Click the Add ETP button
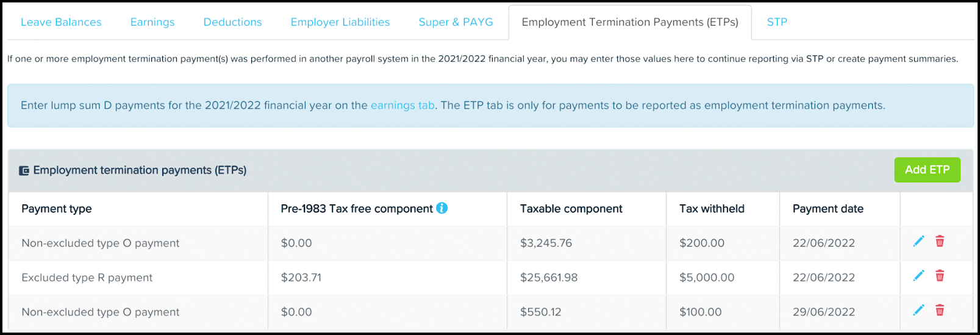 (927, 170)
